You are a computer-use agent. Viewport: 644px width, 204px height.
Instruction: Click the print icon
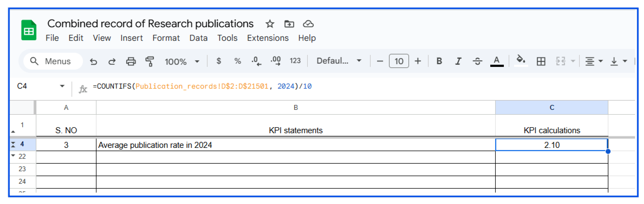click(130, 61)
